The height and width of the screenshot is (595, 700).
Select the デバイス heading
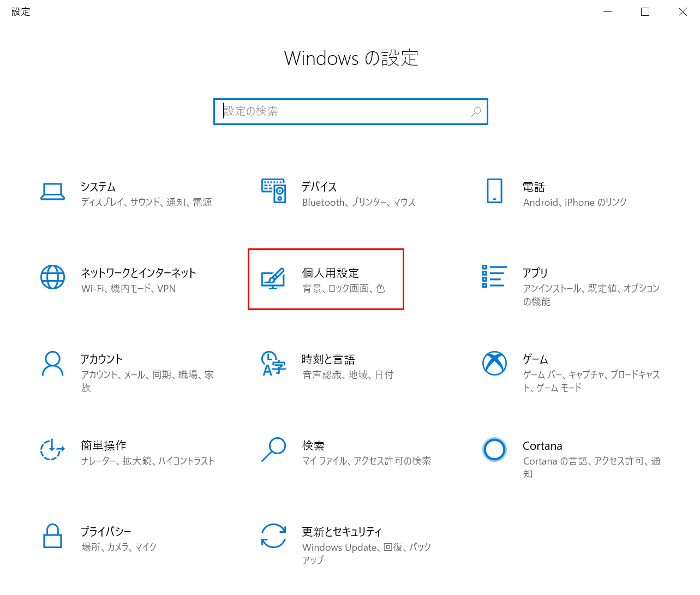tap(319, 187)
